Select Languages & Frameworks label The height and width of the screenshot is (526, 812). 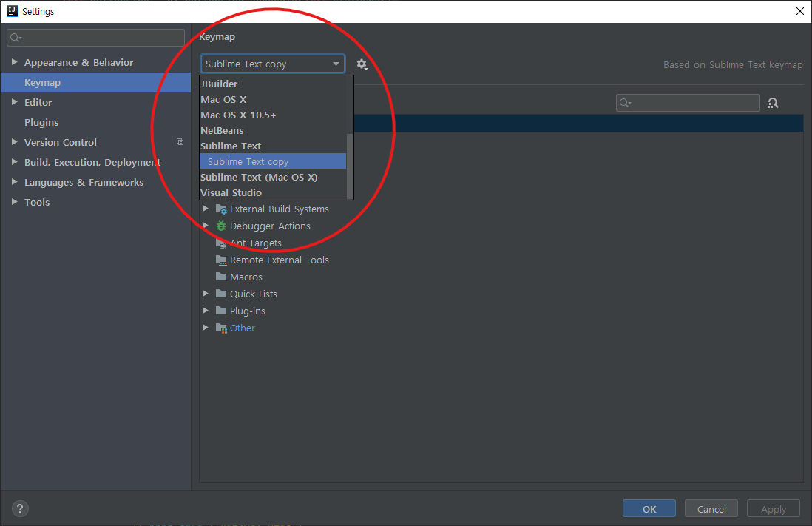click(84, 183)
